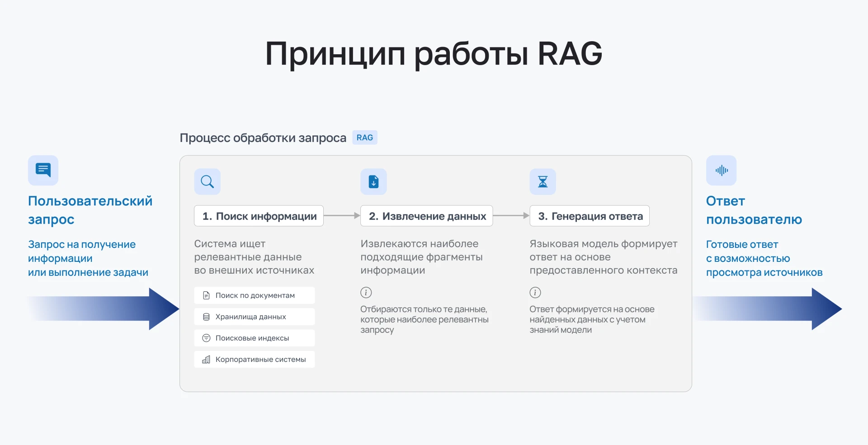The width and height of the screenshot is (868, 445).
Task: Click the RAG badge next to the subtitle
Action: pyautogui.click(x=365, y=137)
